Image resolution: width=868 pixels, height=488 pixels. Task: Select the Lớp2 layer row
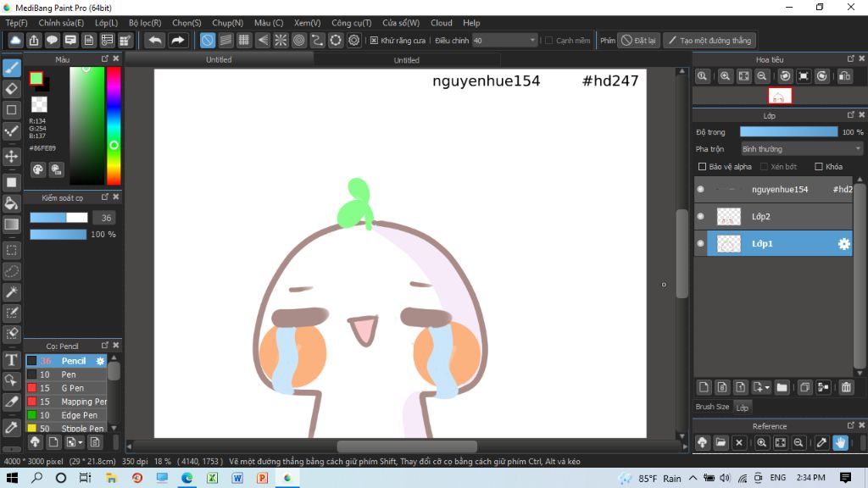click(773, 216)
